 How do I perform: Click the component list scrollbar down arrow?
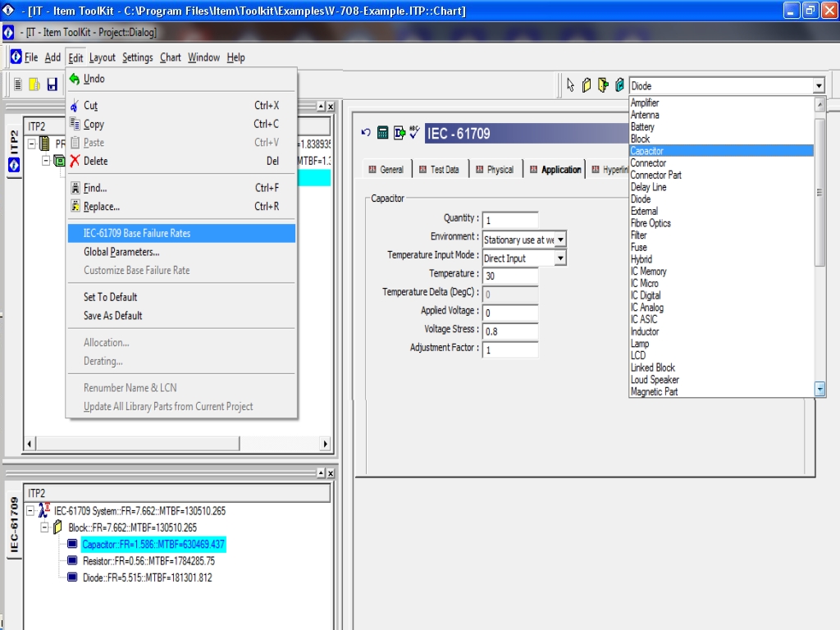(x=819, y=390)
